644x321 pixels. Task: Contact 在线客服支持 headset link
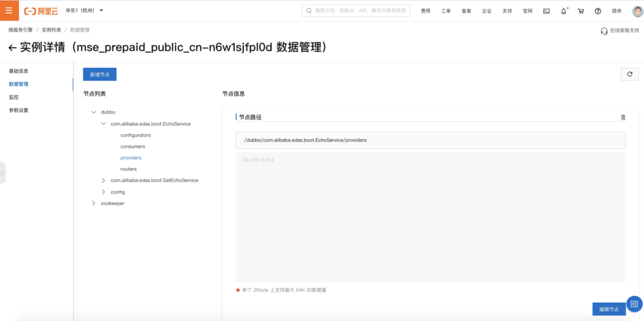[x=620, y=30]
